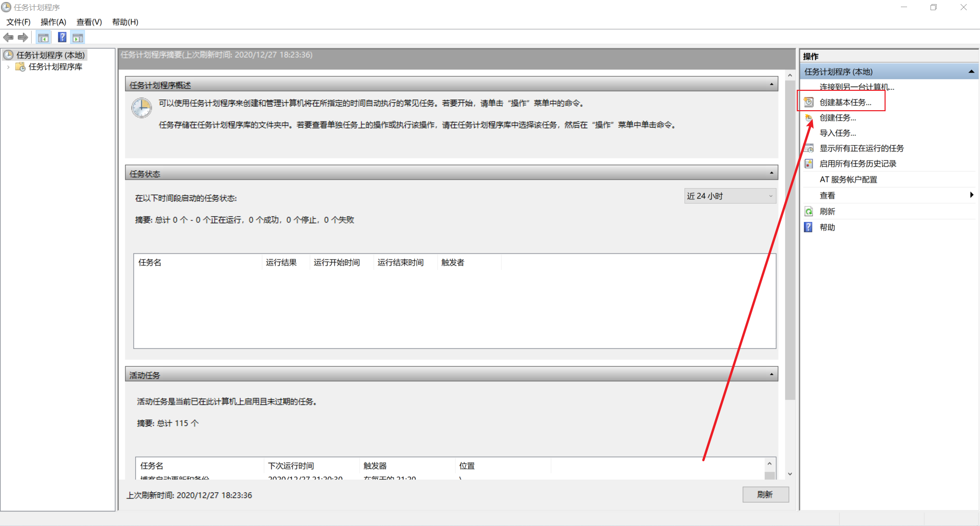
Task: Open the 近 24 小时 time range dropdown
Action: [730, 196]
